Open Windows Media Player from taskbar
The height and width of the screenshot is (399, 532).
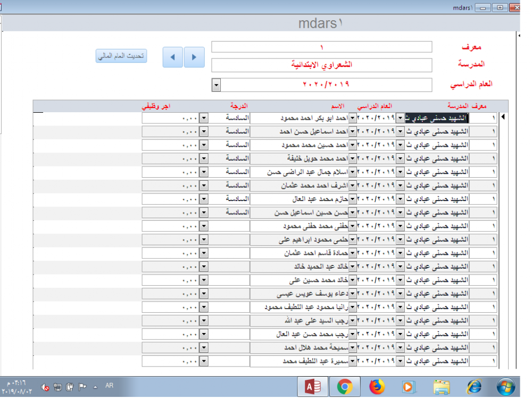[408, 387]
